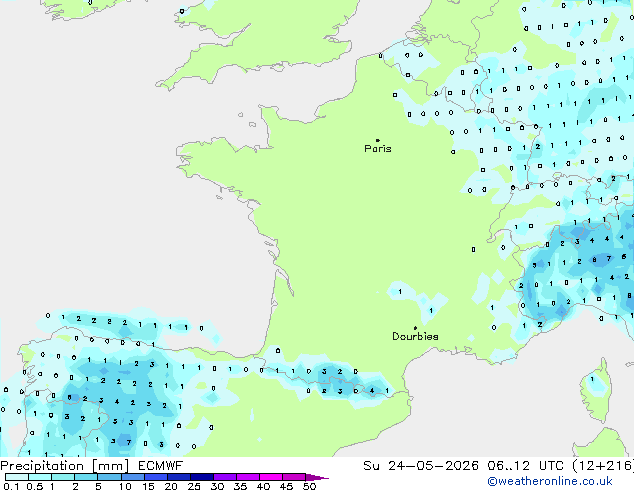Viewport: 634px width, 490px height.
Task: Pick the legend color segment starting at 45
Action: (294, 477)
